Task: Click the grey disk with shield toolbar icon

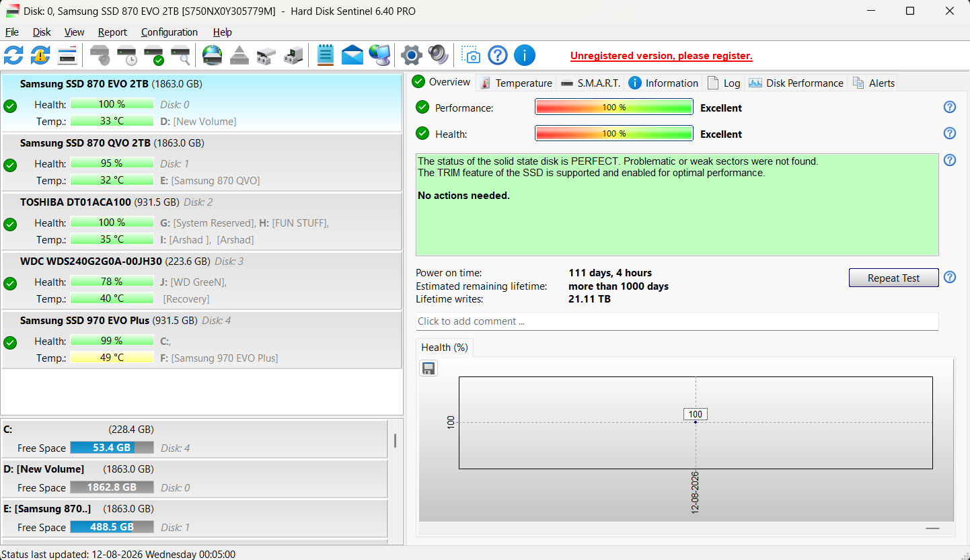Action: [x=100, y=55]
